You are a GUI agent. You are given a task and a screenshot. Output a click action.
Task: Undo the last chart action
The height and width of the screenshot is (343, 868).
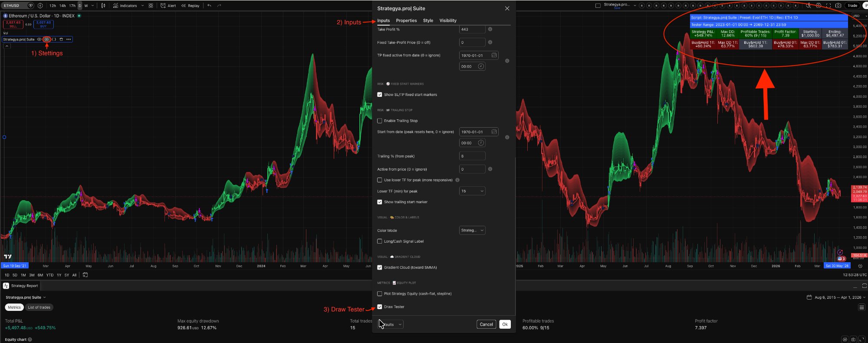point(210,6)
